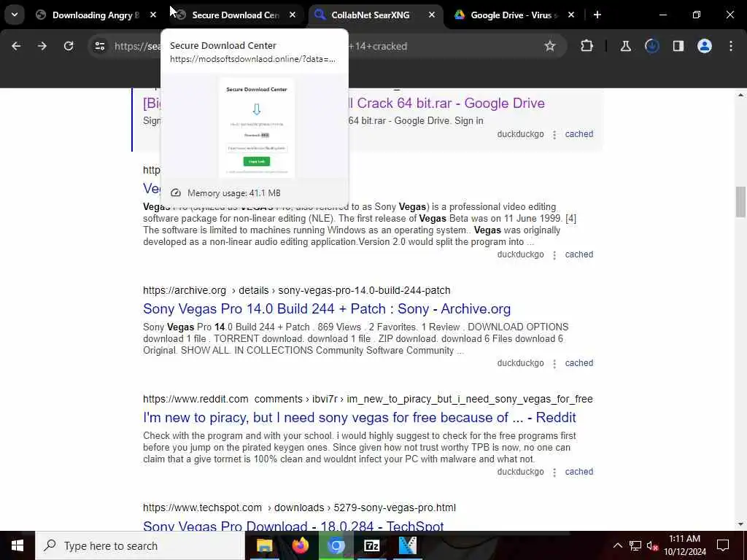747x560 pixels.
Task: Close the CollabNet SearXNG tab
Action: [432, 15]
